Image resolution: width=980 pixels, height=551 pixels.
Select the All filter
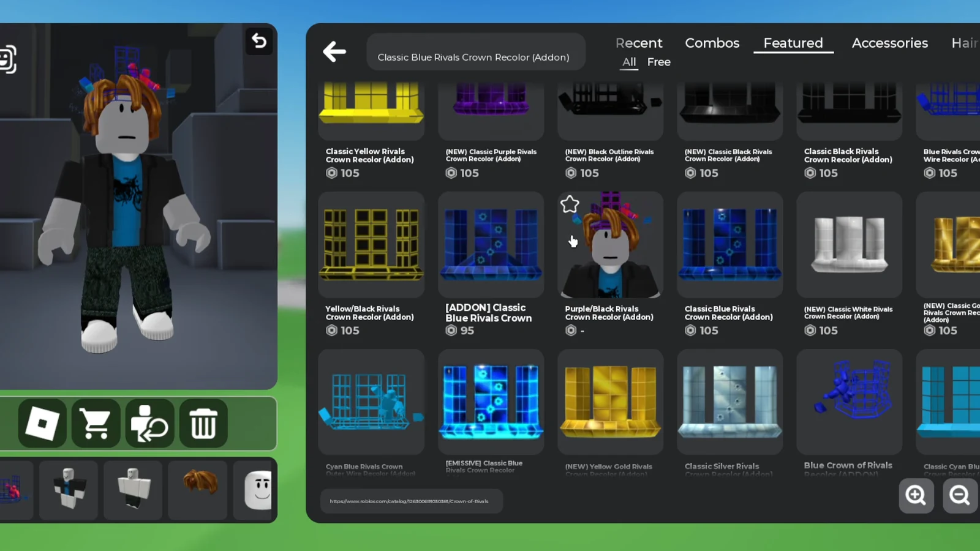tap(629, 62)
